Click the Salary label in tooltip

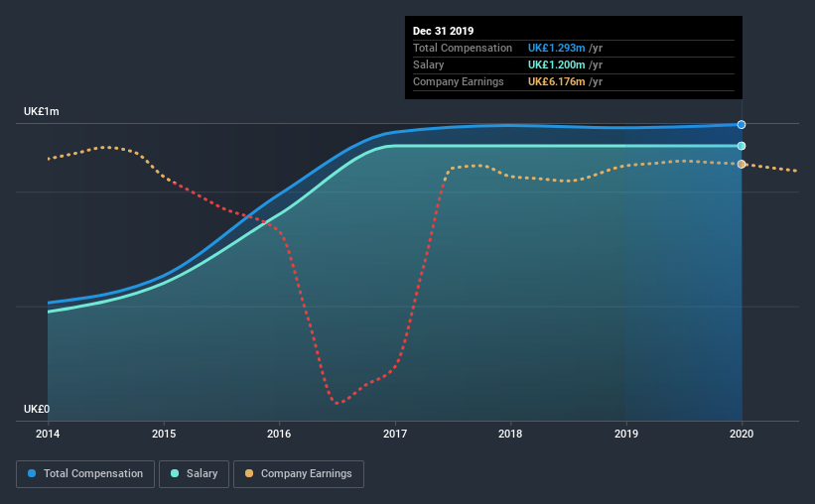[x=428, y=64]
